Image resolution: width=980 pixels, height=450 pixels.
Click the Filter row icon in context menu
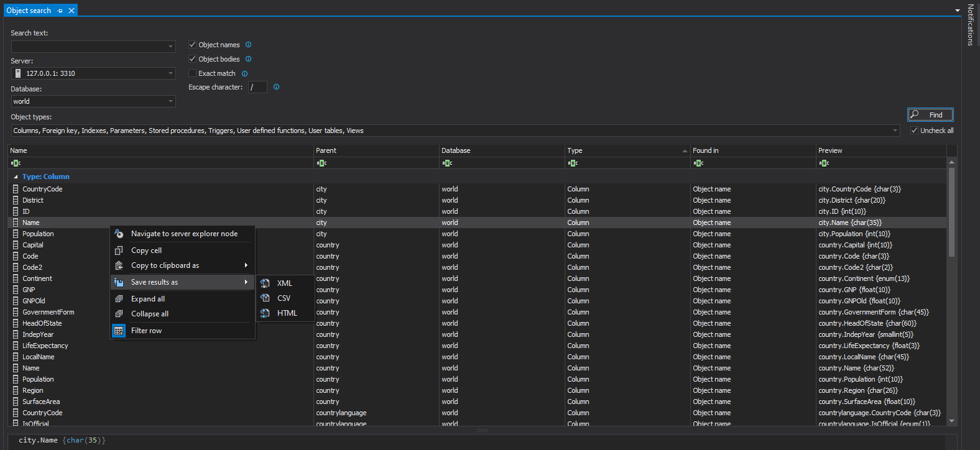point(119,331)
